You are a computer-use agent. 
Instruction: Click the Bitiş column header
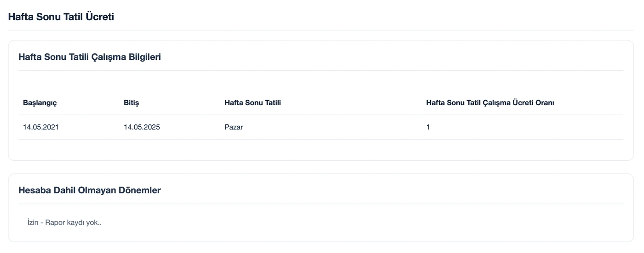[x=132, y=103]
